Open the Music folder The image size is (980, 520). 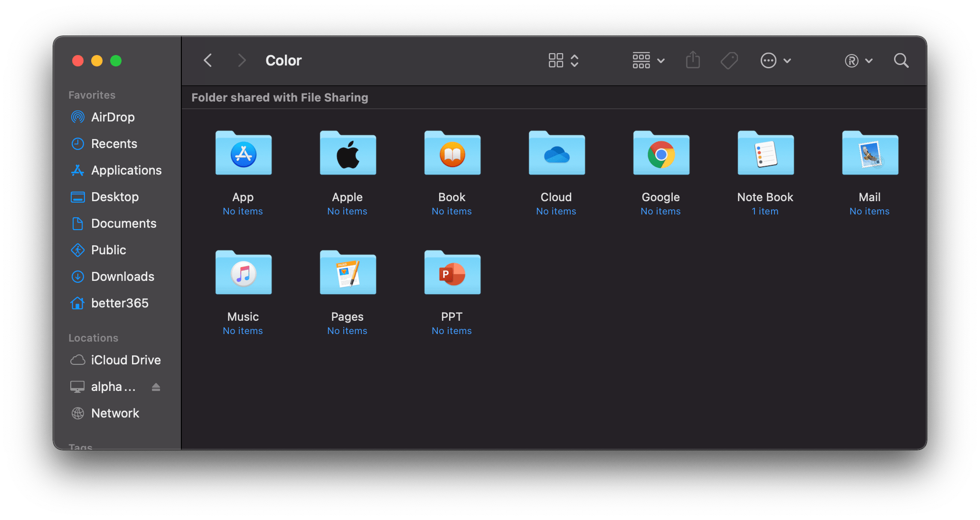point(243,272)
